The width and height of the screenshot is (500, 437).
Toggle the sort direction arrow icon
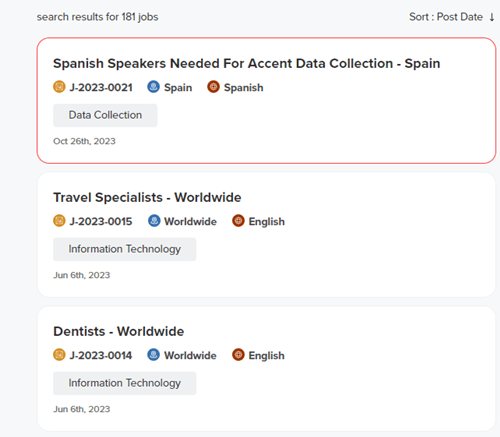(492, 17)
